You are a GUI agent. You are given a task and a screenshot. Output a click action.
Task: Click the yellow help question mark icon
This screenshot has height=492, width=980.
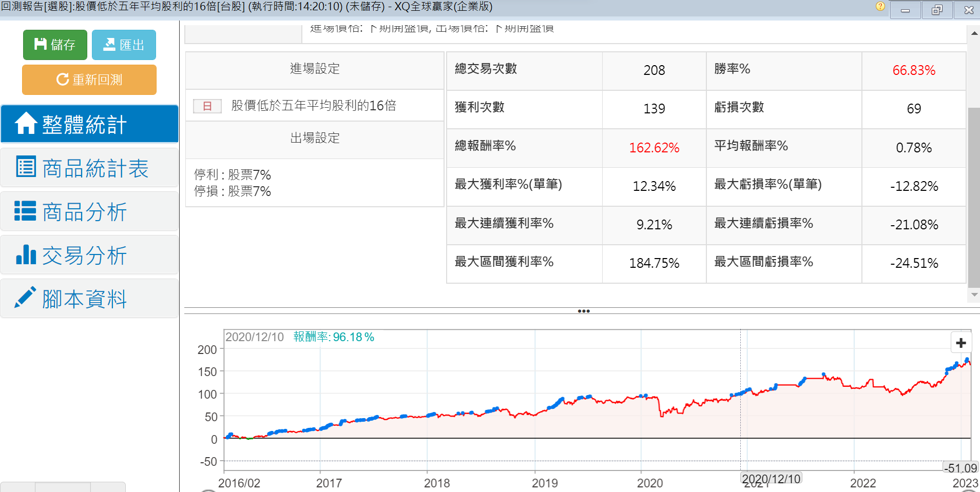(x=880, y=7)
